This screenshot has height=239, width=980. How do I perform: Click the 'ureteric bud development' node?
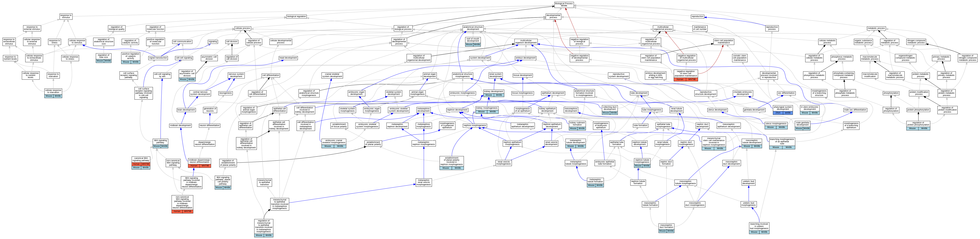pos(748,182)
